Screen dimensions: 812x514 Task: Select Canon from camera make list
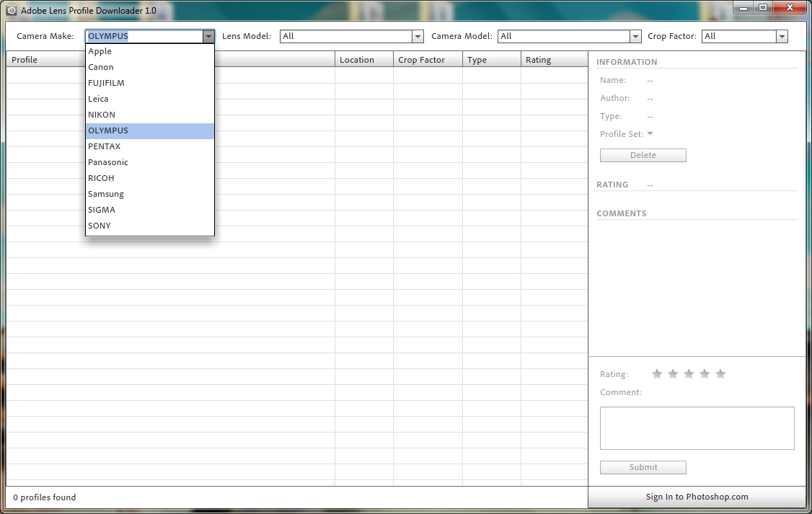coord(101,67)
